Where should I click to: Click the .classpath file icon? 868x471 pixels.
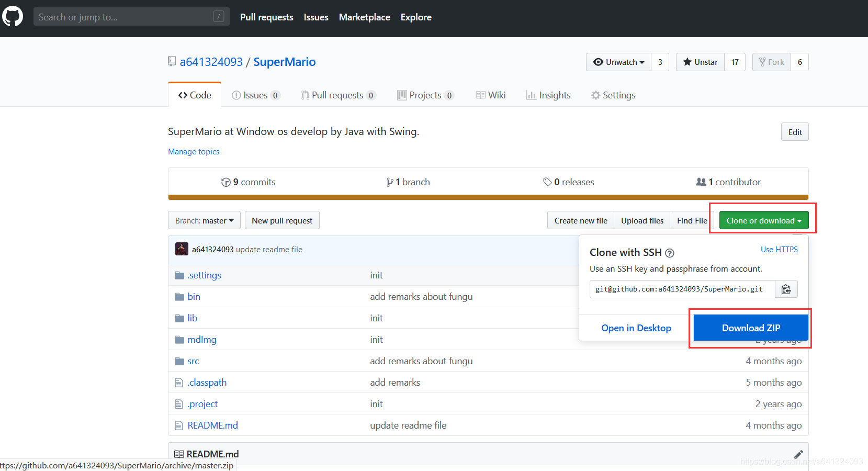coord(179,383)
